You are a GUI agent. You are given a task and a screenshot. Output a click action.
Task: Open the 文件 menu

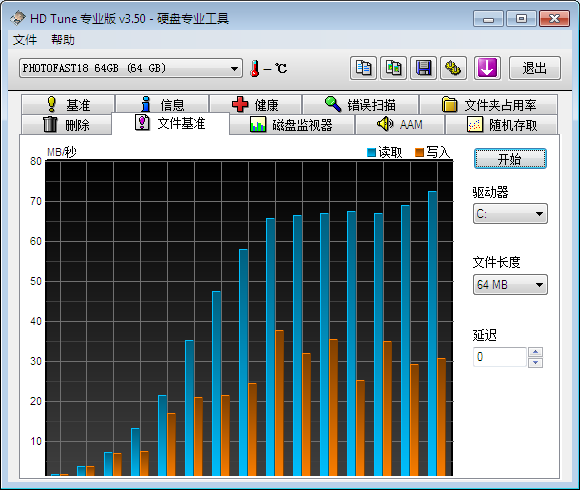point(25,40)
